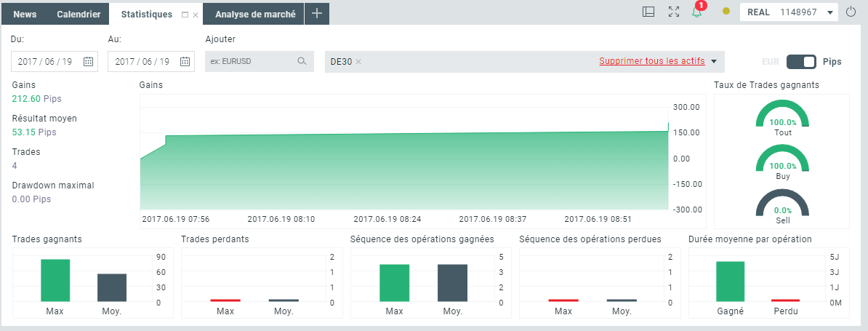The width and height of the screenshot is (868, 331).
Task: Close the Statistiques tab
Action: pyautogui.click(x=196, y=15)
